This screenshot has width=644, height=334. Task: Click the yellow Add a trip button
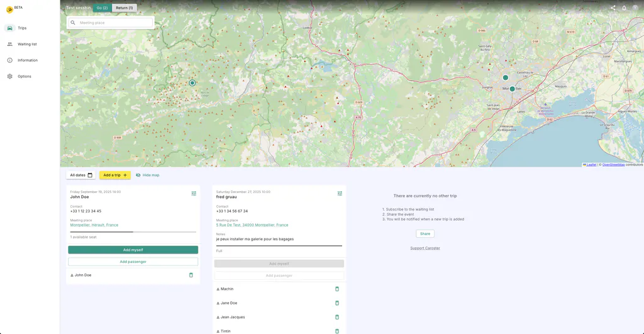click(115, 175)
